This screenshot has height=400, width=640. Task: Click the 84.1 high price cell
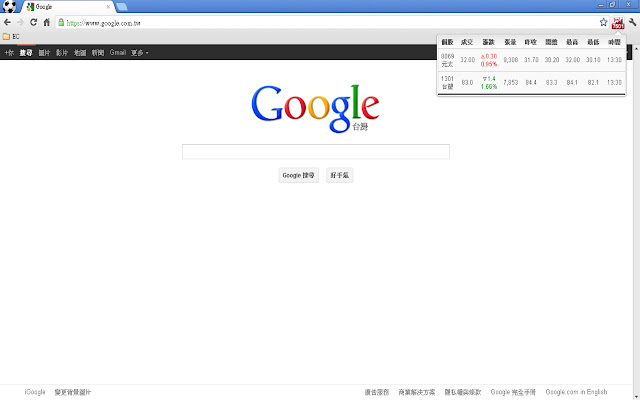572,82
